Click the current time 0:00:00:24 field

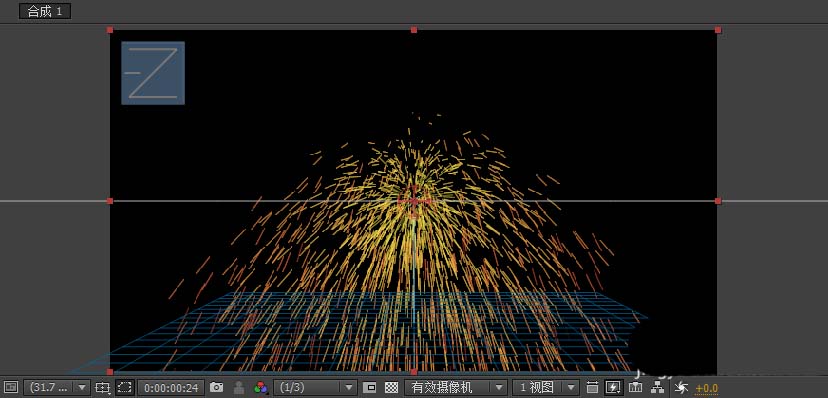[171, 387]
